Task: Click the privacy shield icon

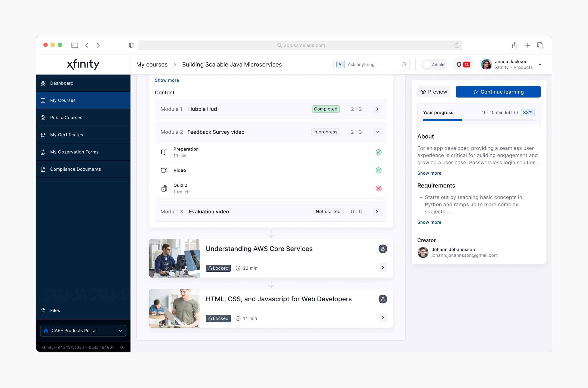Action: [x=131, y=45]
